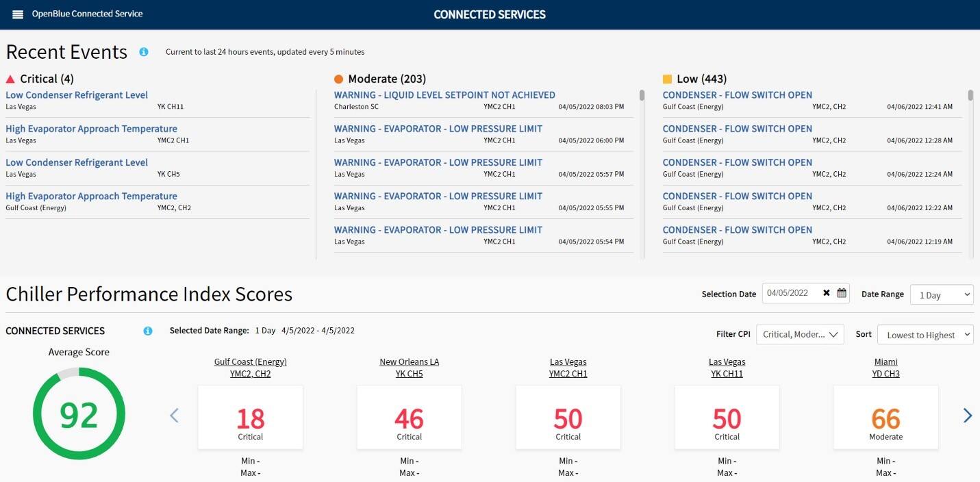Click the Moderate events list scrollbar
The width and height of the screenshot is (980, 482).
642,96
